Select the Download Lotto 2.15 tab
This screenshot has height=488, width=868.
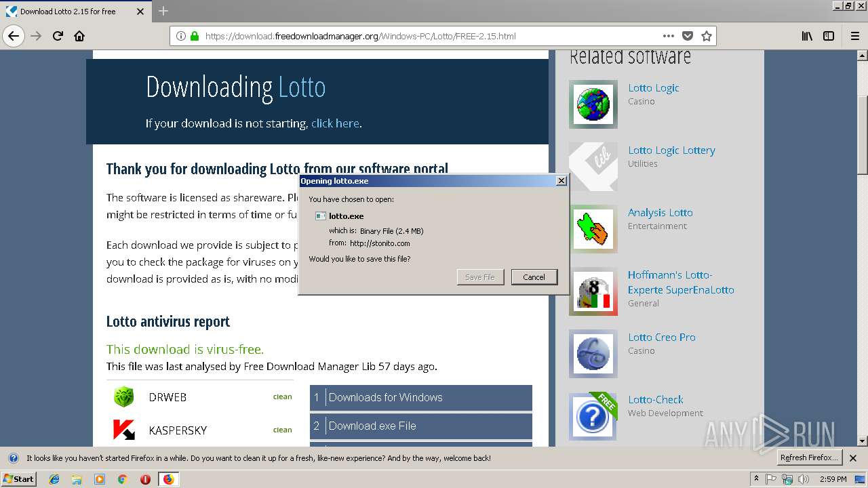click(76, 12)
